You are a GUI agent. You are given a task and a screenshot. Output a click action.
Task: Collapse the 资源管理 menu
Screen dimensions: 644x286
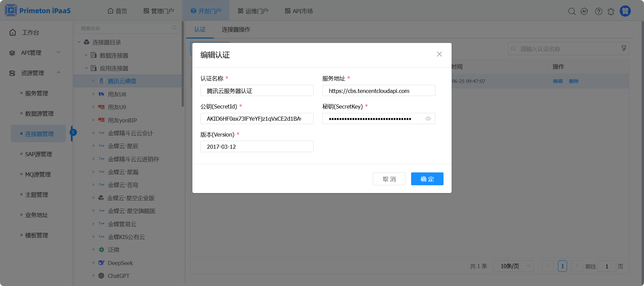(x=35, y=73)
